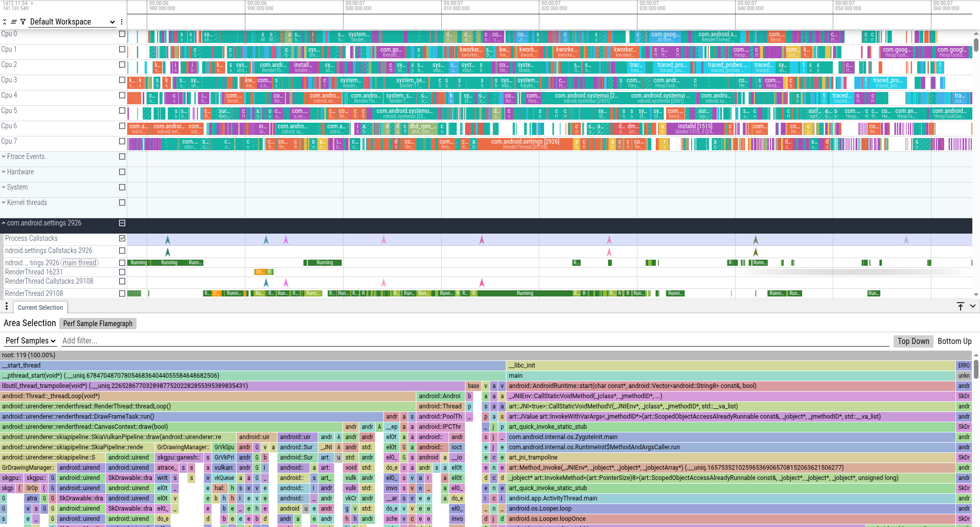The height and width of the screenshot is (527, 980).
Task: Click the Bottom Up button
Action: [954, 341]
